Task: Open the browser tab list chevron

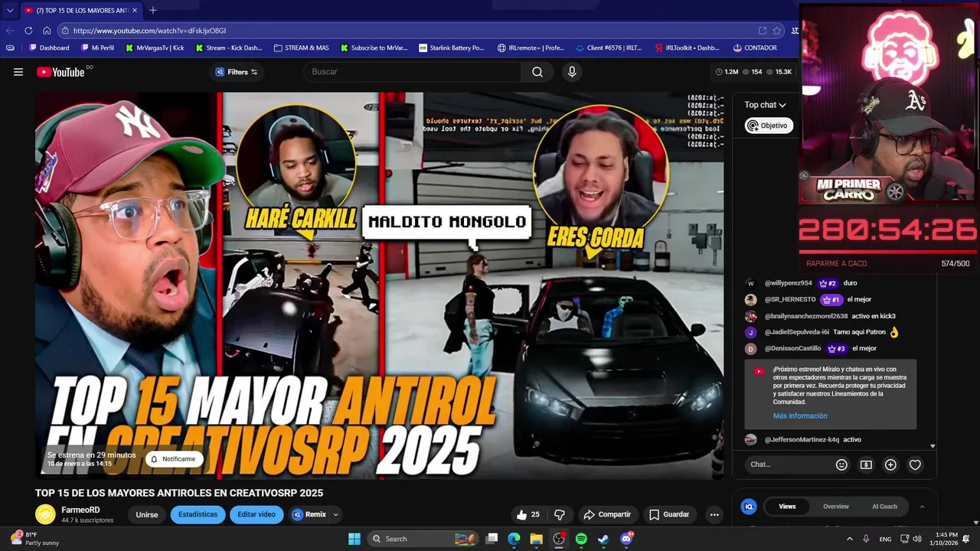Action: click(10, 11)
